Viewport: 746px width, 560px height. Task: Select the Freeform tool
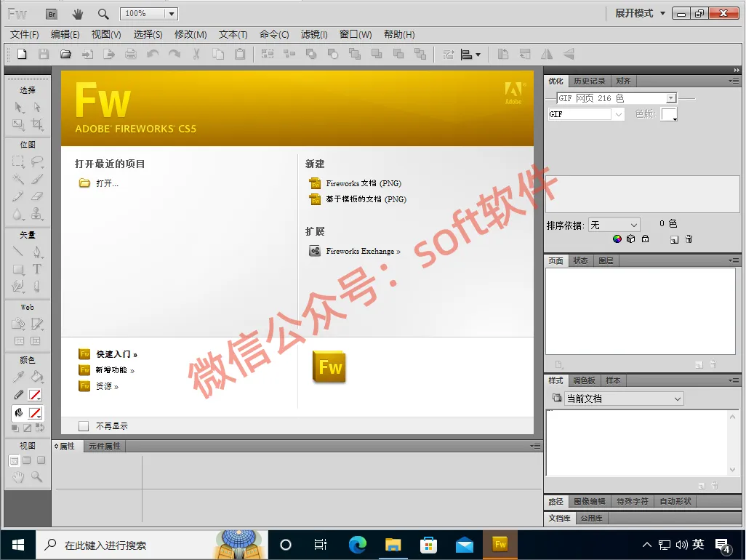pos(18,287)
